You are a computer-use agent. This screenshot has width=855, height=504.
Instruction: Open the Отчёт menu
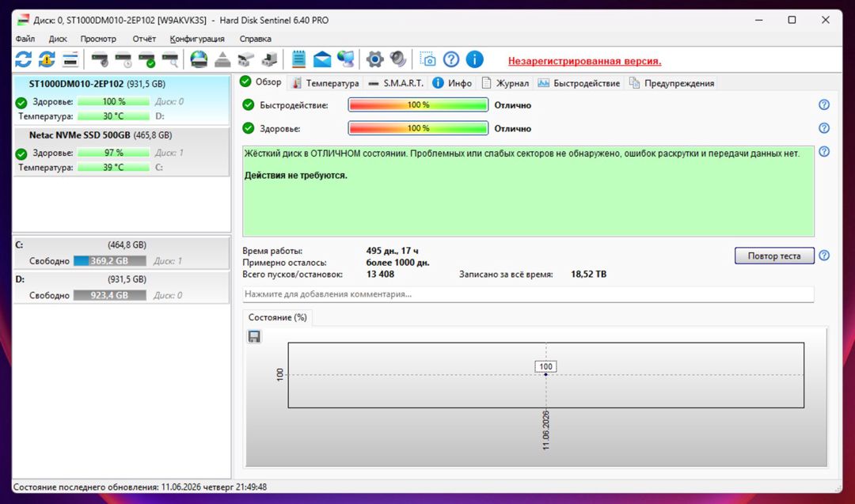tap(144, 39)
